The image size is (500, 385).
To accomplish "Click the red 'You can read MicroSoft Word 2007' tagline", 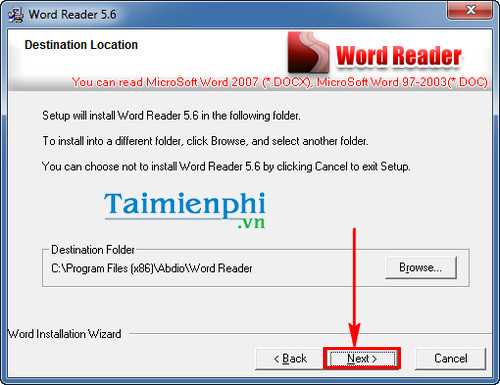I will click(281, 82).
